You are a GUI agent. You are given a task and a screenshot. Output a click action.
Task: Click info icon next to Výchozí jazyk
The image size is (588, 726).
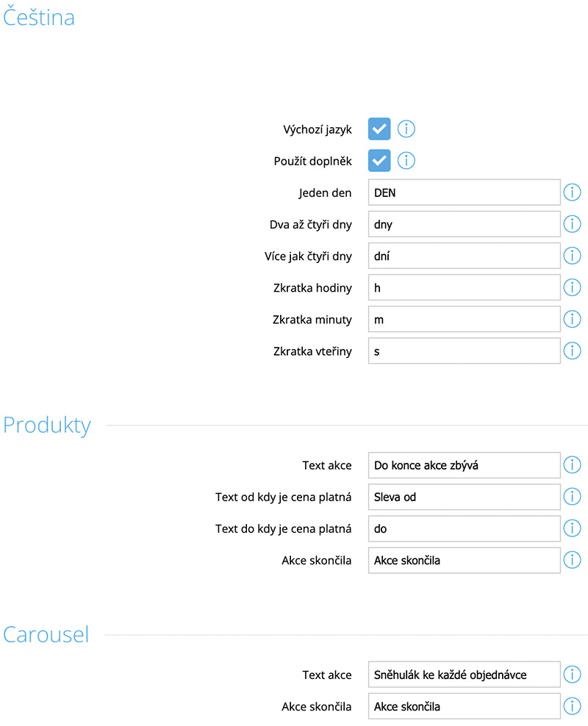click(406, 129)
